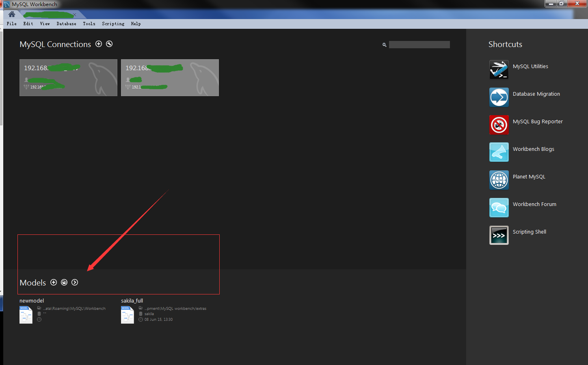The width and height of the screenshot is (588, 365).
Task: Open an existing model file icon
Action: (x=64, y=282)
